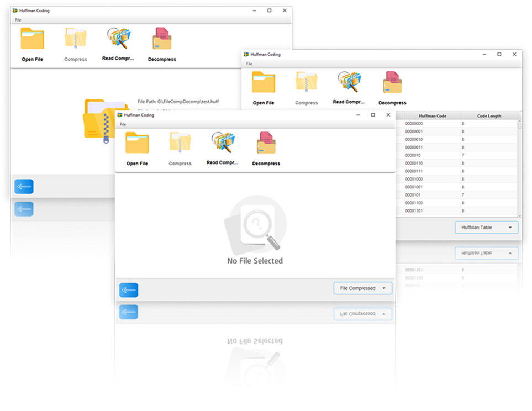Click Open File icon in No File Selected window
This screenshot has width=532, height=411.
click(137, 144)
